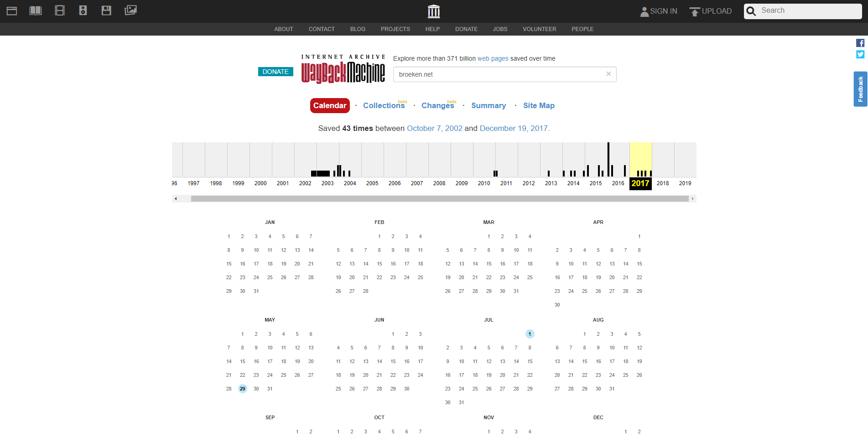Open the DONATE menu item in nav bar

[466, 29]
